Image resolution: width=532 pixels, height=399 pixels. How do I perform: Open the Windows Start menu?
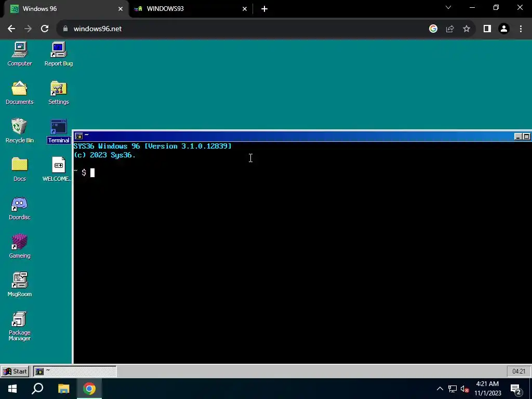[12, 389]
